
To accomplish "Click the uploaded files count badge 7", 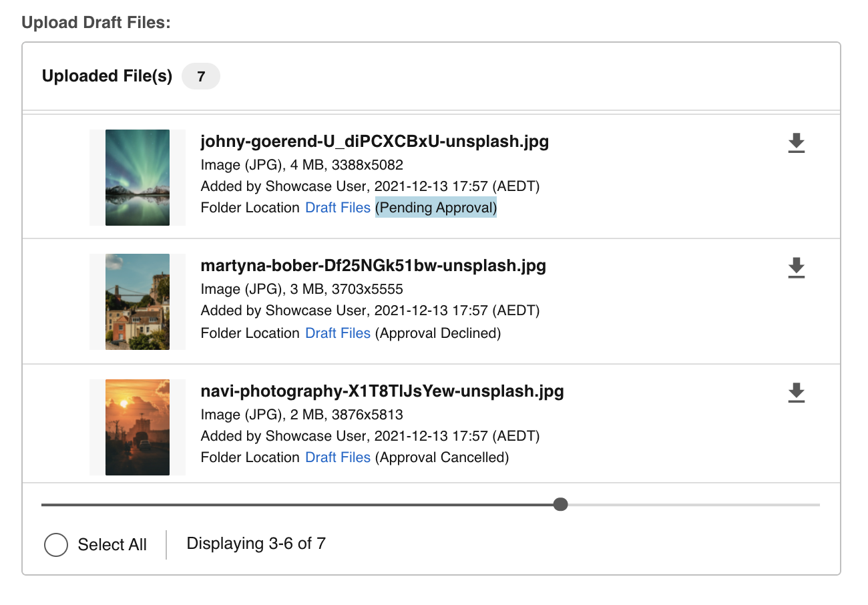I will coord(201,77).
